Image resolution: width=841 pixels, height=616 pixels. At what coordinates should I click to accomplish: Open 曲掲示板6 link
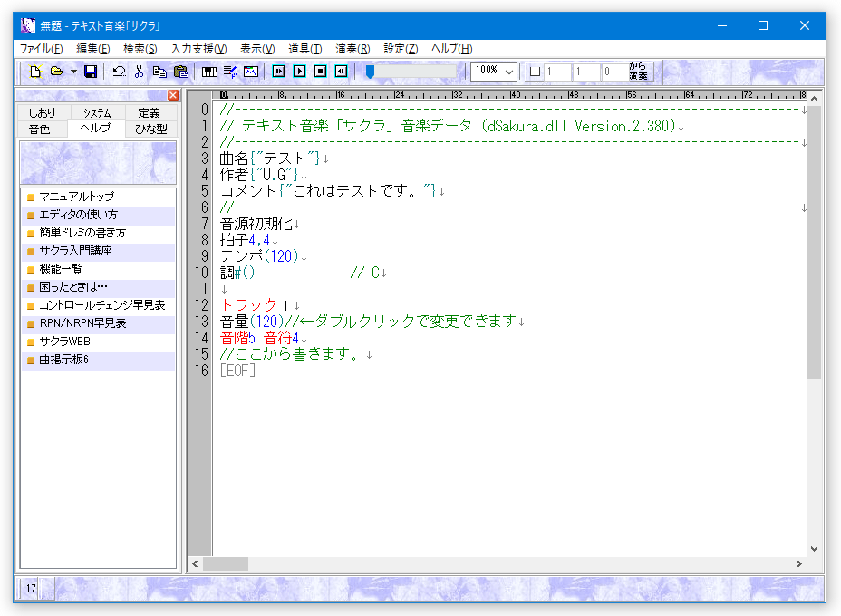(x=98, y=360)
